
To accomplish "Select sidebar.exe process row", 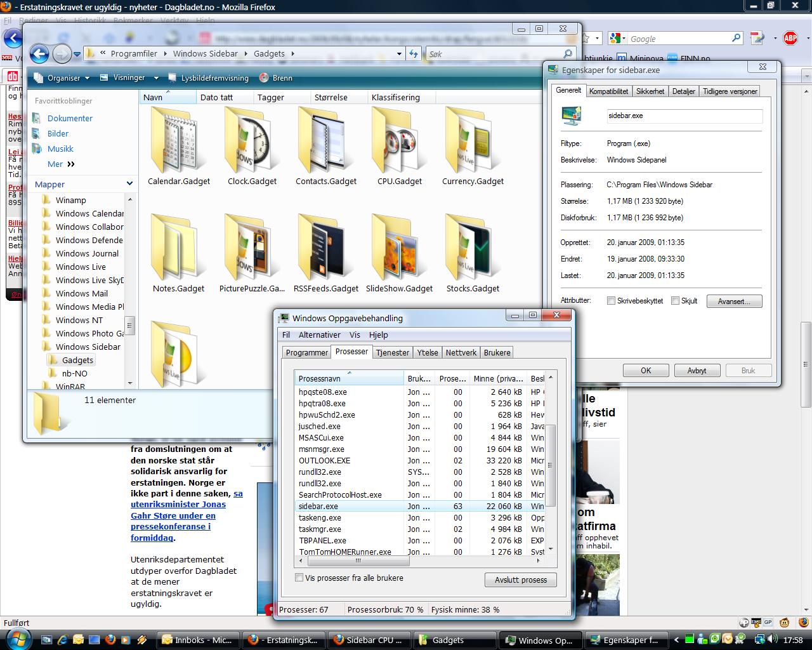I will 421,506.
